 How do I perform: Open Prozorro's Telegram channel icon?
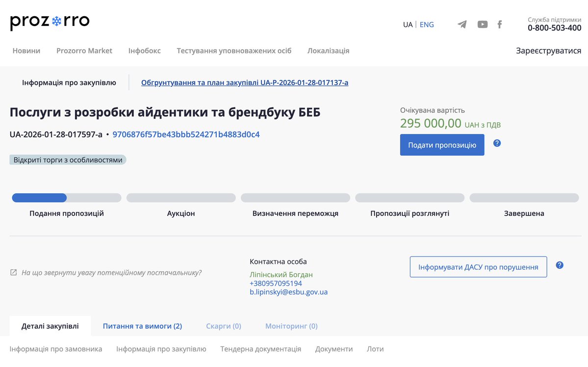[x=461, y=24]
